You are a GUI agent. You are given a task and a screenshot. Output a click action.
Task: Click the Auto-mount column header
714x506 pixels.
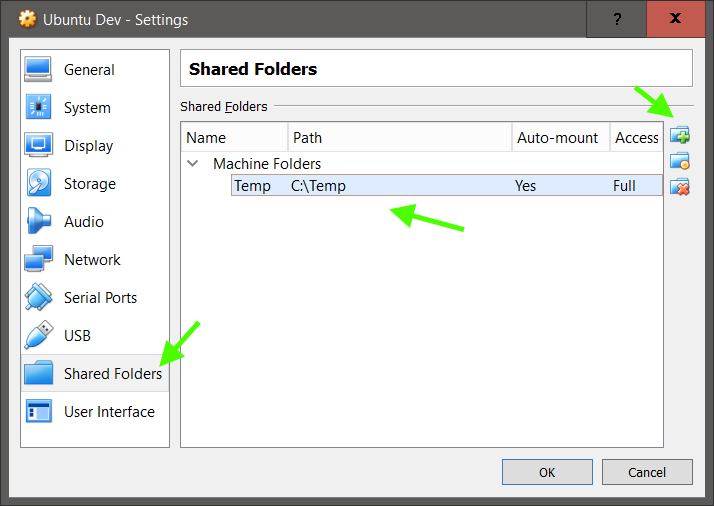click(561, 137)
